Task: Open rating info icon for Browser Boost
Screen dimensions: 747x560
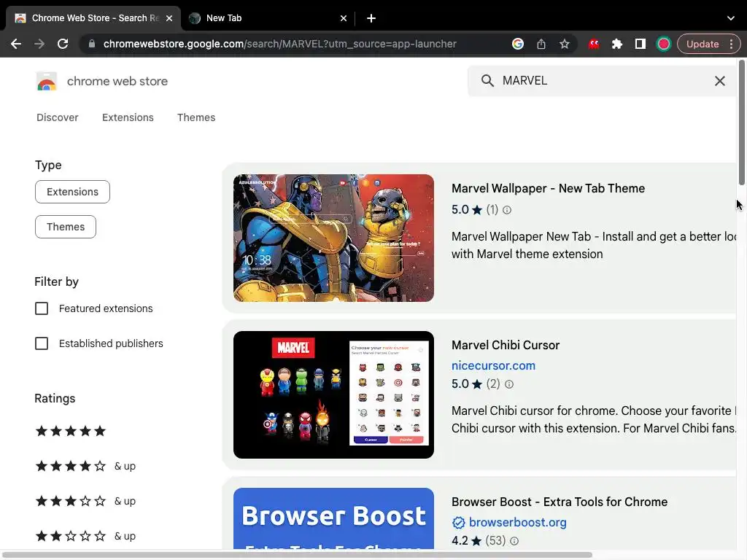Action: (x=514, y=541)
